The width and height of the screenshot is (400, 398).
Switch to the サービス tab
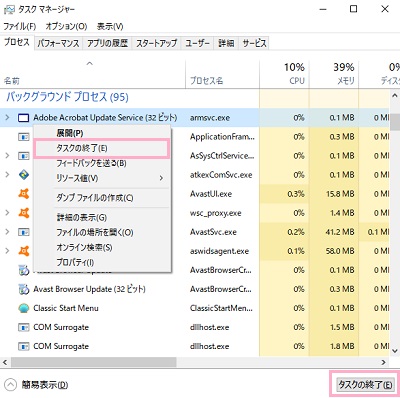coord(254,43)
